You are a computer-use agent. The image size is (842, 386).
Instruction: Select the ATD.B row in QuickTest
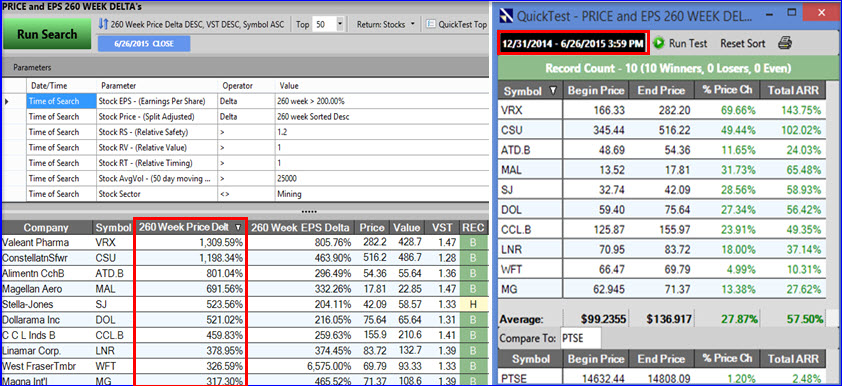[662, 150]
